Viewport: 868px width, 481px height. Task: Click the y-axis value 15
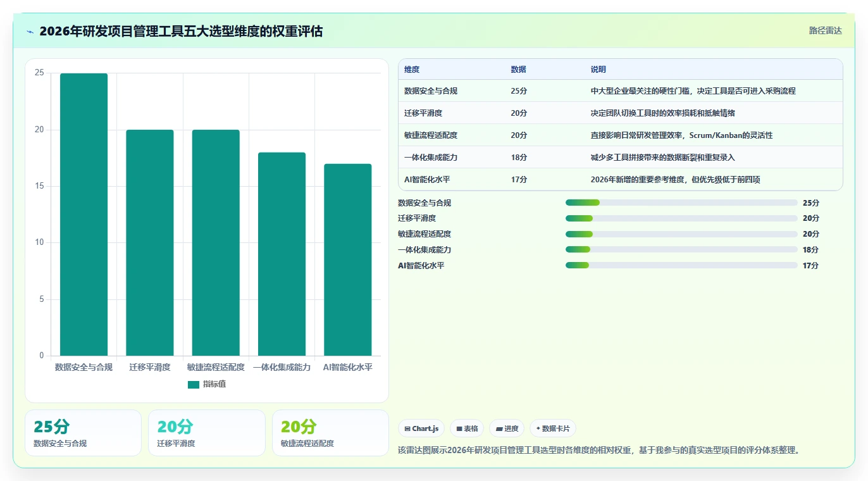[39, 186]
